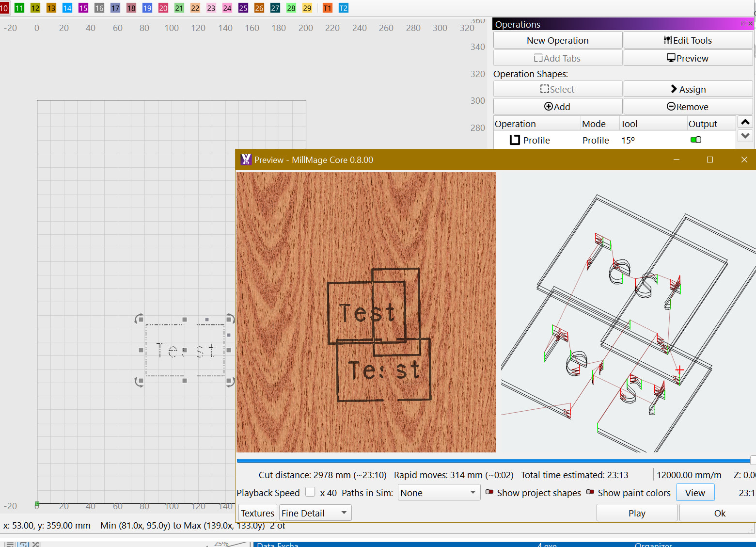Viewport: 756px width, 547px height.
Task: Move operation up with arrow
Action: click(745, 122)
